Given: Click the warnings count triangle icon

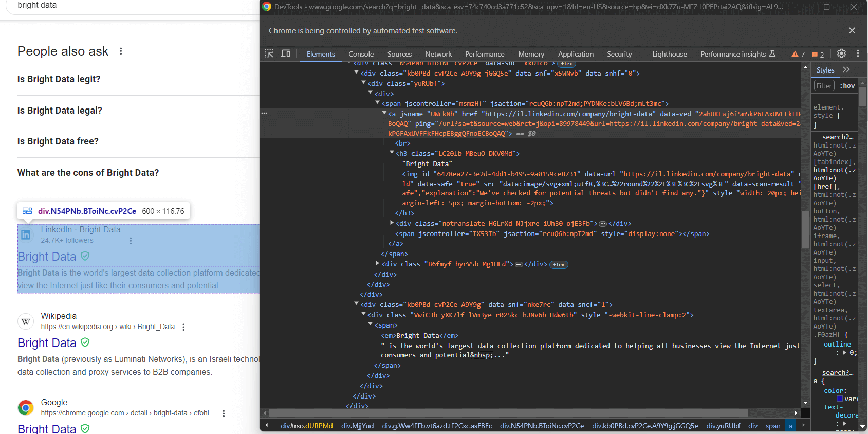Looking at the screenshot, I should [x=795, y=54].
